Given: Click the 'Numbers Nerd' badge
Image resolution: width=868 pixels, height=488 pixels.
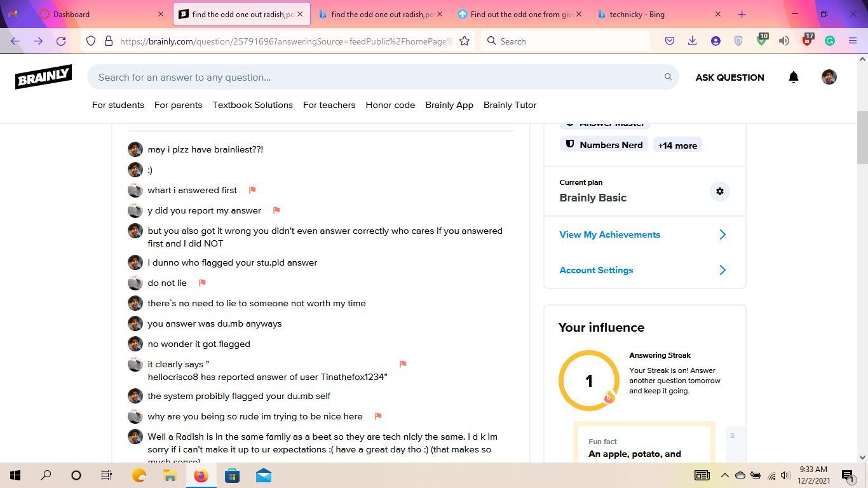Looking at the screenshot, I should [x=604, y=145].
